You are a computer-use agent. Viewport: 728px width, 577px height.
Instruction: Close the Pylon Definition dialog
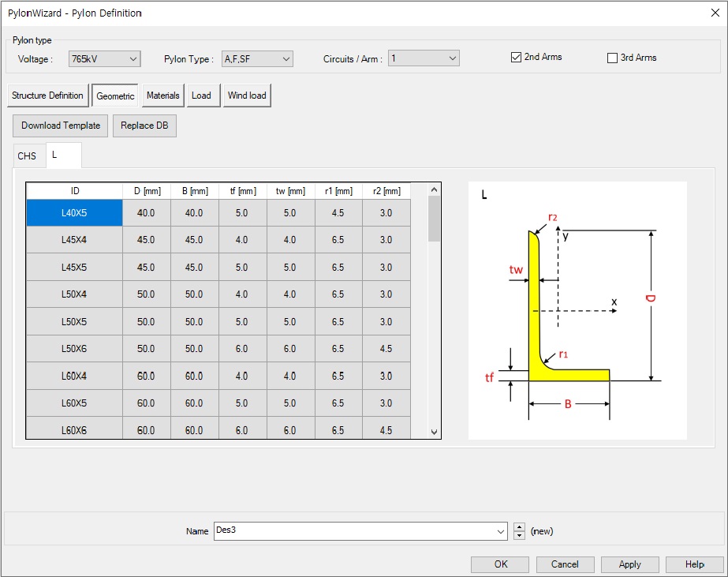(715, 13)
